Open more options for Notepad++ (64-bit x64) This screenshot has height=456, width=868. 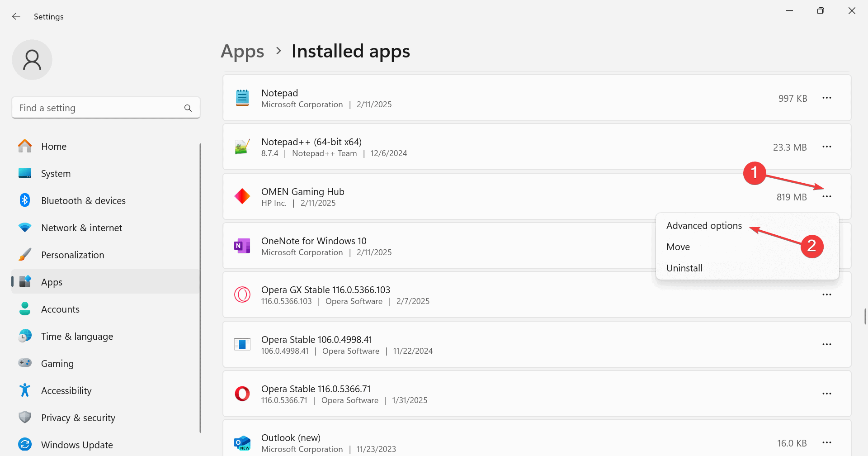pyautogui.click(x=827, y=147)
